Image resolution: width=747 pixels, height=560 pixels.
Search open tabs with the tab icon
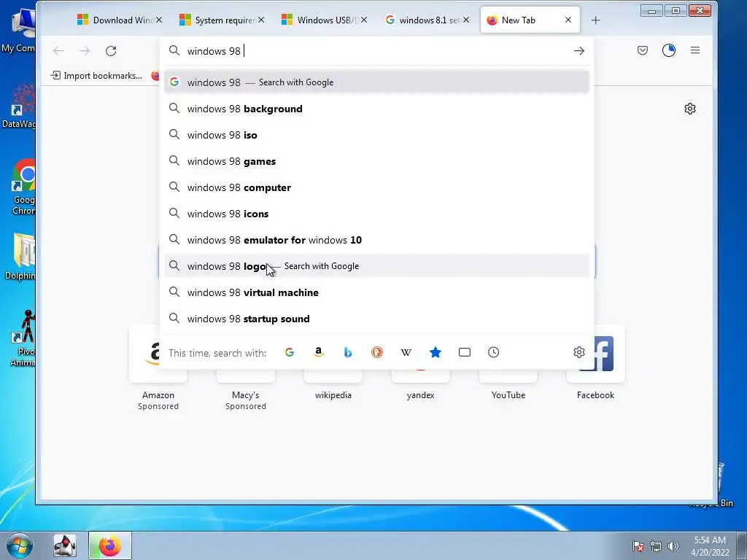[x=465, y=352]
